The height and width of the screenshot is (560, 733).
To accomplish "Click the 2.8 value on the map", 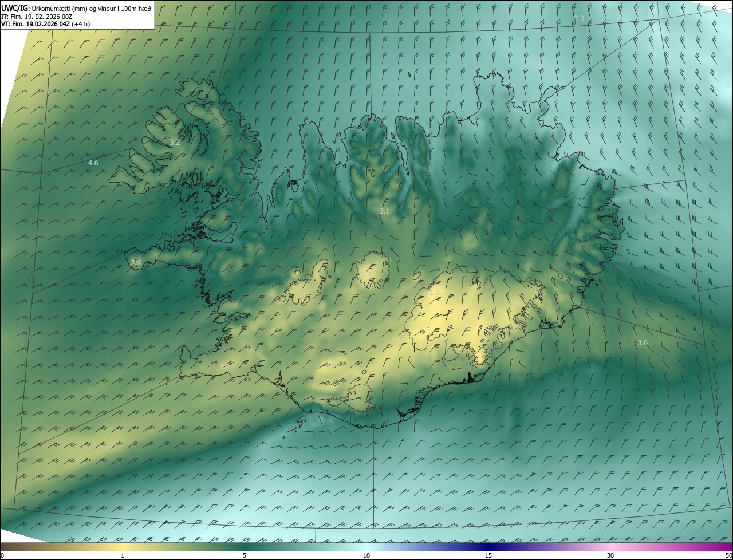I will click(x=136, y=262).
